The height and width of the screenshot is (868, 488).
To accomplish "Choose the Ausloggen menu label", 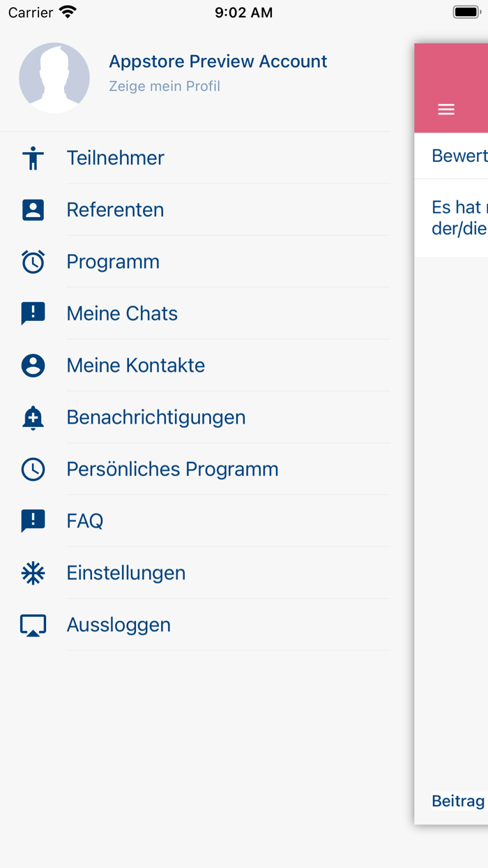I will pyautogui.click(x=119, y=625).
